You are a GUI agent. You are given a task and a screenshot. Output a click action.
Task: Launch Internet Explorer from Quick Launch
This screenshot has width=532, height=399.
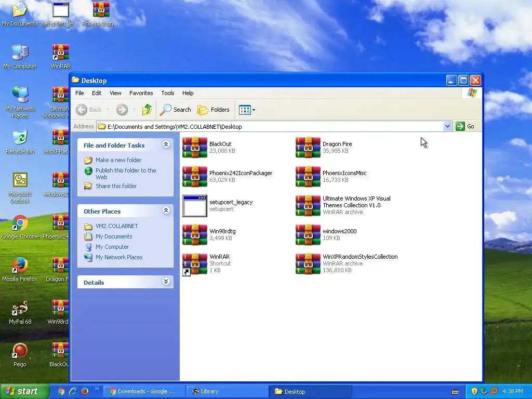tap(73, 392)
